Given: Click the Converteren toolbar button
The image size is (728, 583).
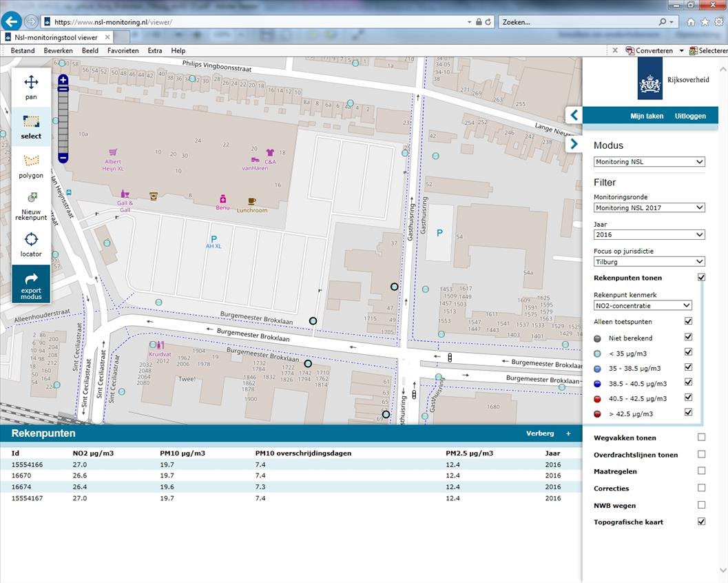Looking at the screenshot, I should pyautogui.click(x=649, y=50).
